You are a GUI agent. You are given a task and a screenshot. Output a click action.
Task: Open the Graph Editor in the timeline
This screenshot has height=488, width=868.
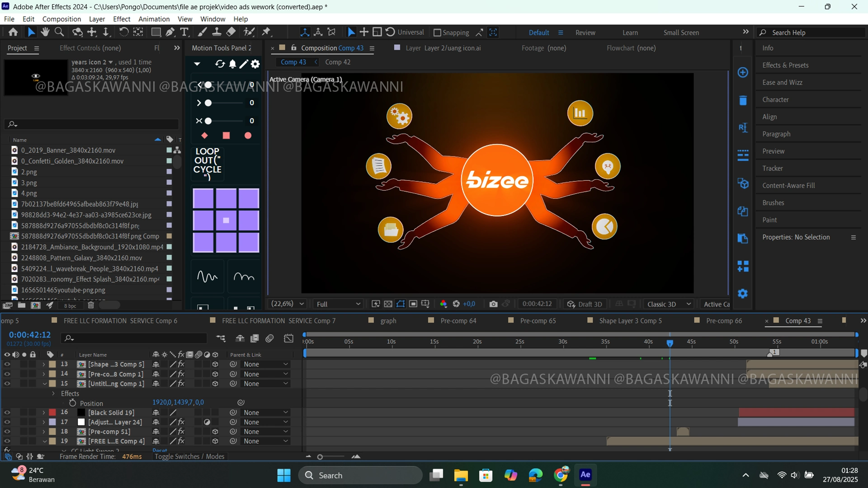(288, 338)
